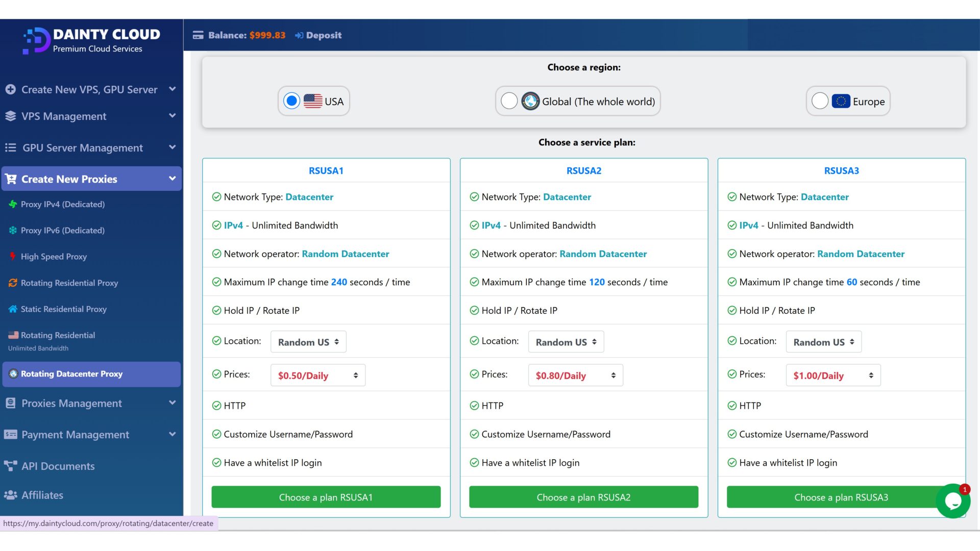980x551 pixels.
Task: Click the RSUSA3 plan title
Action: [841, 171]
